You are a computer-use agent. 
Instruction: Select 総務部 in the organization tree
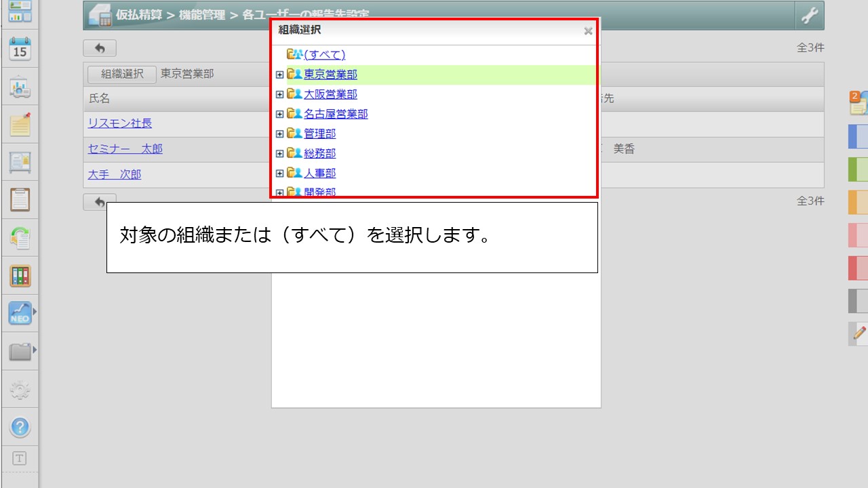(x=319, y=153)
